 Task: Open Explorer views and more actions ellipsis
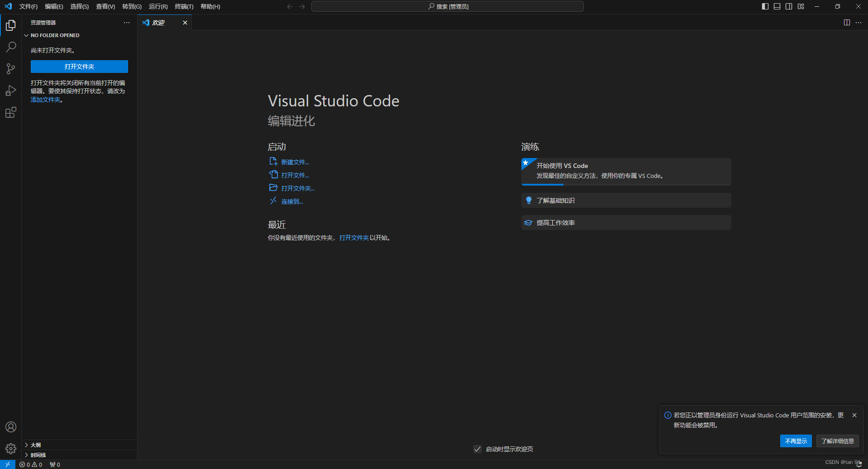127,23
